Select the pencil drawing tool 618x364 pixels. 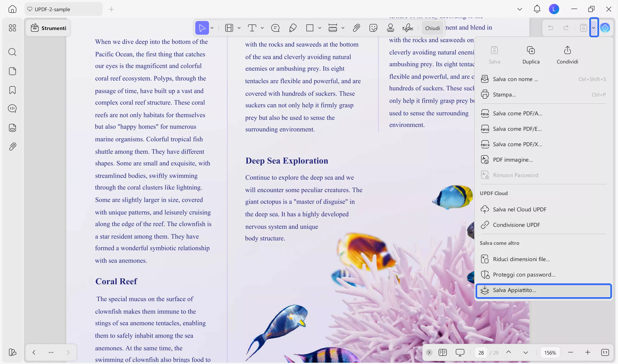coord(293,28)
